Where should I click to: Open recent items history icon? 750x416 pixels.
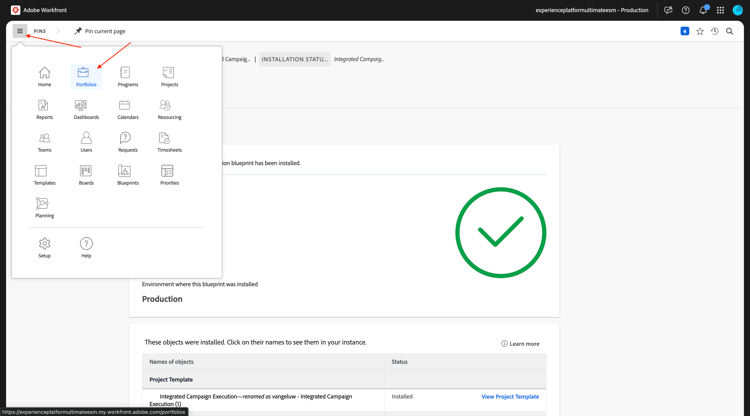(x=715, y=31)
